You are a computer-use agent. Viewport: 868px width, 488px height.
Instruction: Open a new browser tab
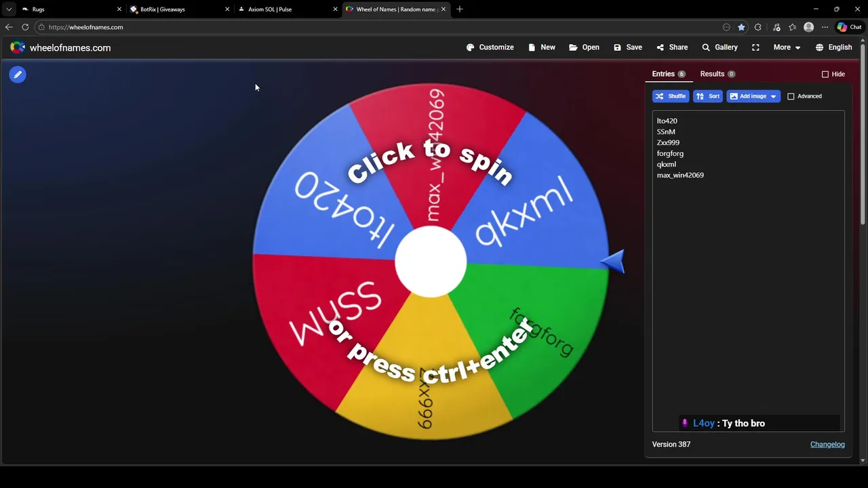click(x=460, y=9)
